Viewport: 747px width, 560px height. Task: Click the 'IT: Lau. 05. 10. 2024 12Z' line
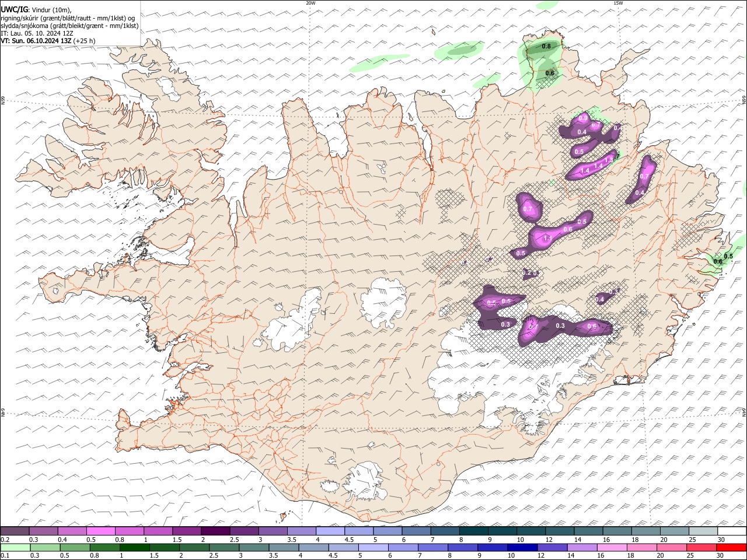point(37,33)
